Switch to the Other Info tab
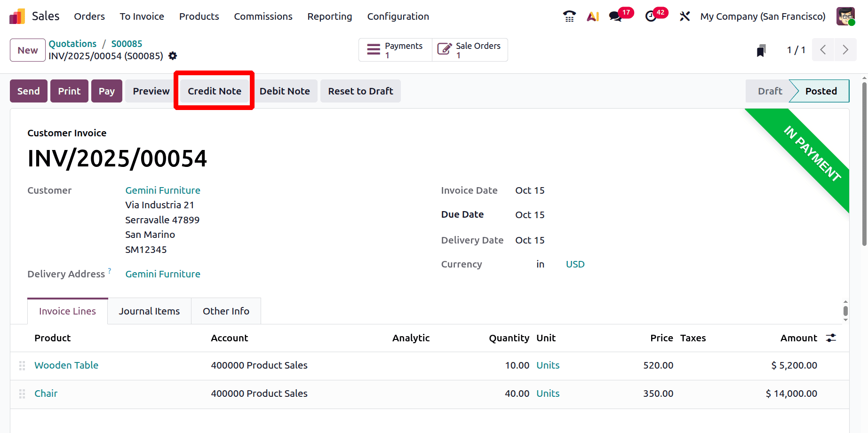 pos(226,311)
